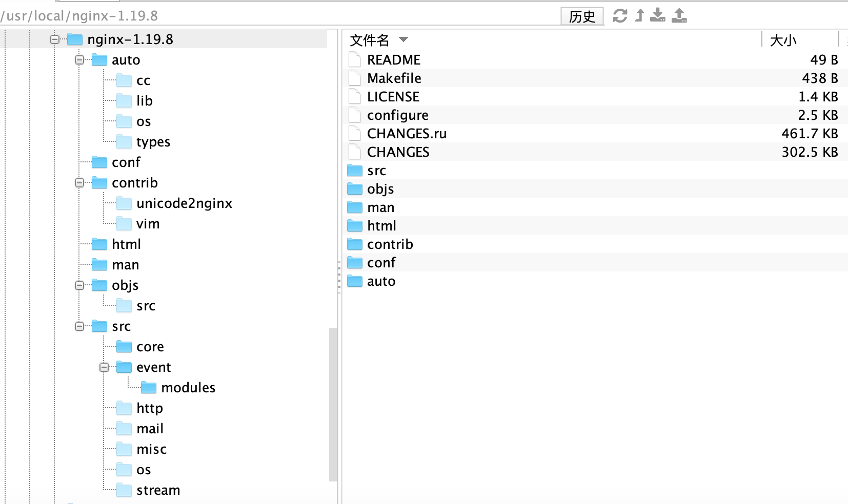The width and height of the screenshot is (848, 504).
Task: Open the 历史 history button
Action: tap(582, 16)
